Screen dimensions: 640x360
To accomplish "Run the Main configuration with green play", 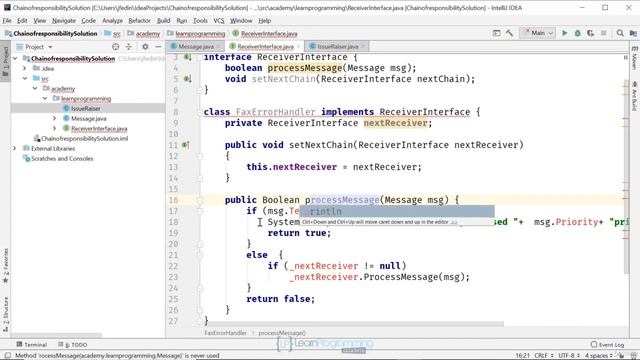I will click(x=564, y=33).
